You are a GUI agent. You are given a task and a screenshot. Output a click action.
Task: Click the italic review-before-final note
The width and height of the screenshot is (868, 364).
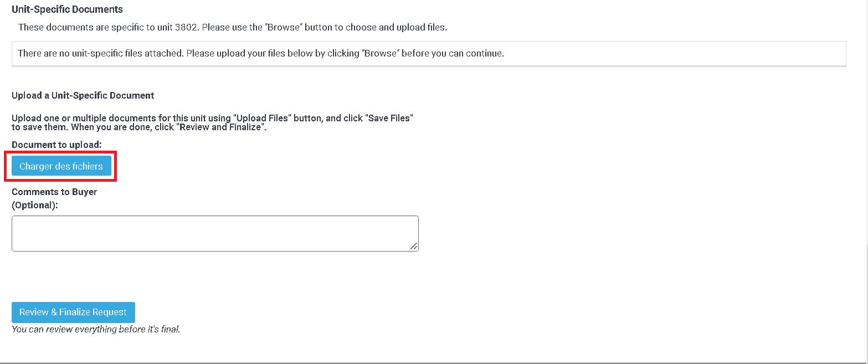coord(96,329)
